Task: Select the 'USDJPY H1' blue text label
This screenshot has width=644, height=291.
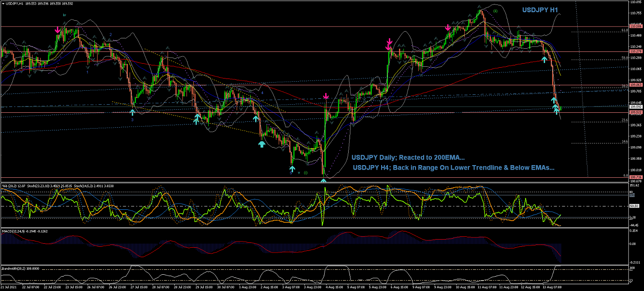Action: click(x=541, y=10)
